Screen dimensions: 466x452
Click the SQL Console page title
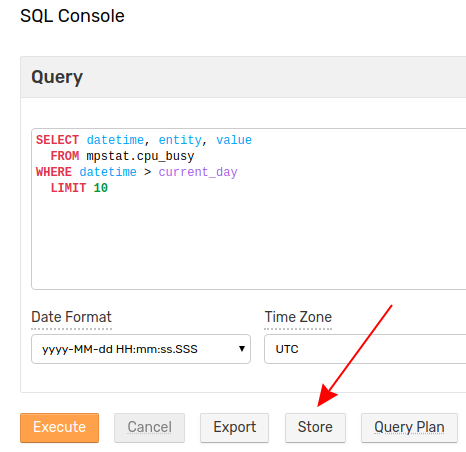tap(72, 16)
